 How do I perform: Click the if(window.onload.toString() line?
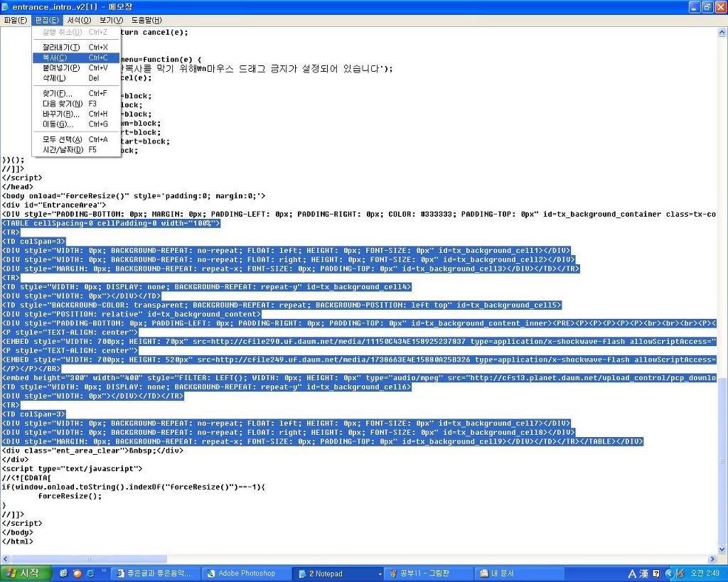pos(133,487)
